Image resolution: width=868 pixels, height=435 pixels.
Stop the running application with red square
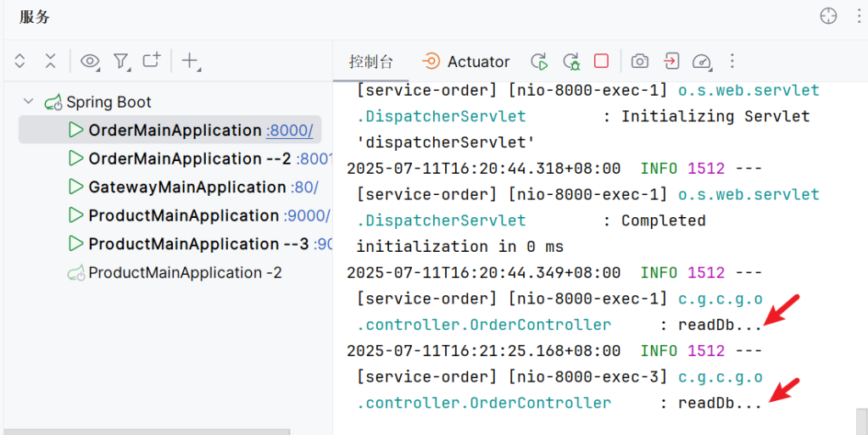click(601, 61)
